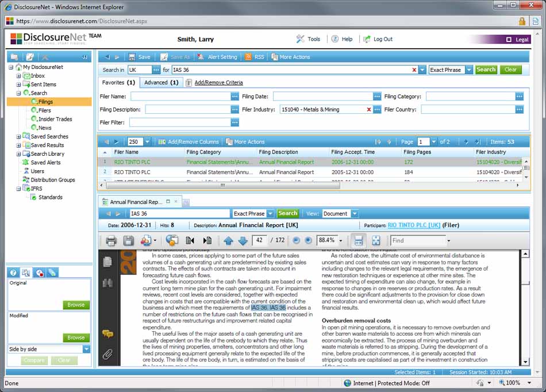Select Insider Trades in the tree

pyautogui.click(x=55, y=119)
